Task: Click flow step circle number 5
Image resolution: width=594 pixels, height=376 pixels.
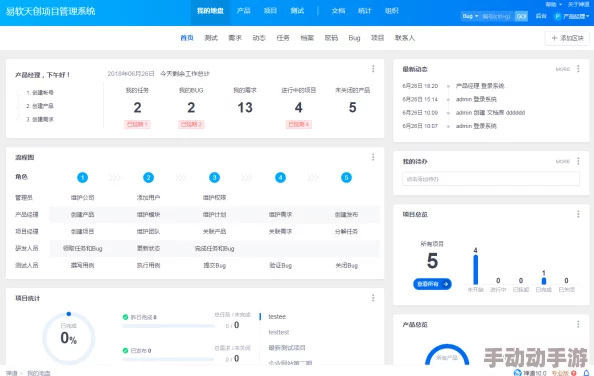Action: click(346, 177)
